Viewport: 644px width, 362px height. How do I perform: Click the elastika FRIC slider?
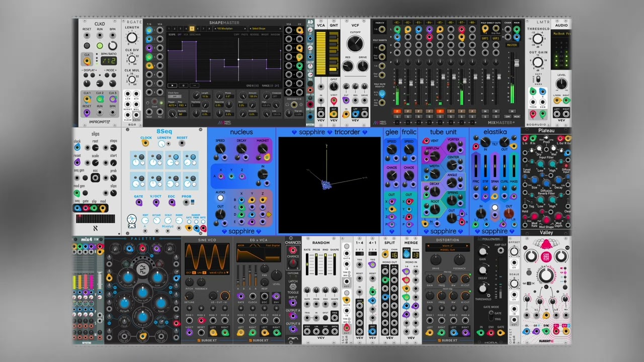coord(476,166)
